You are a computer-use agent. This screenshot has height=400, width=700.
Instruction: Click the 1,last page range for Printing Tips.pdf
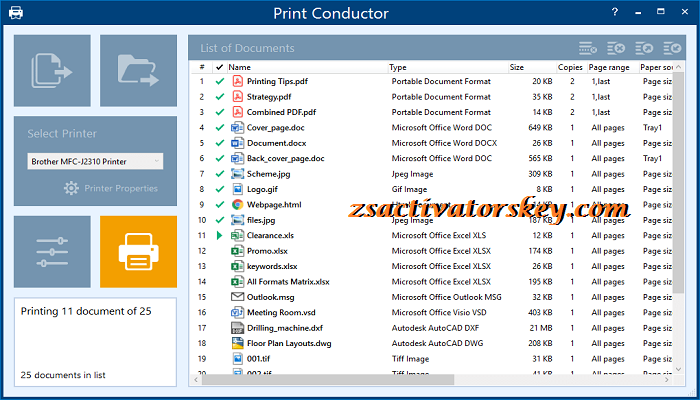point(601,81)
